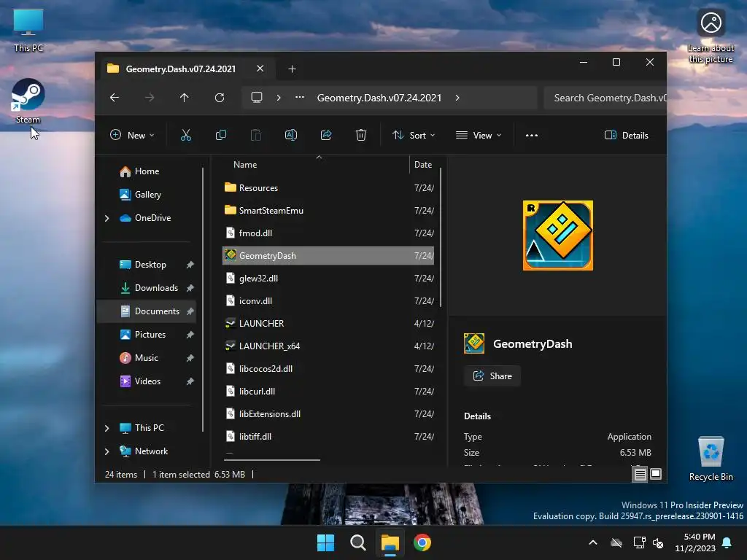Select the fmod.dll file
This screenshot has width=747, height=560.
pos(328,233)
